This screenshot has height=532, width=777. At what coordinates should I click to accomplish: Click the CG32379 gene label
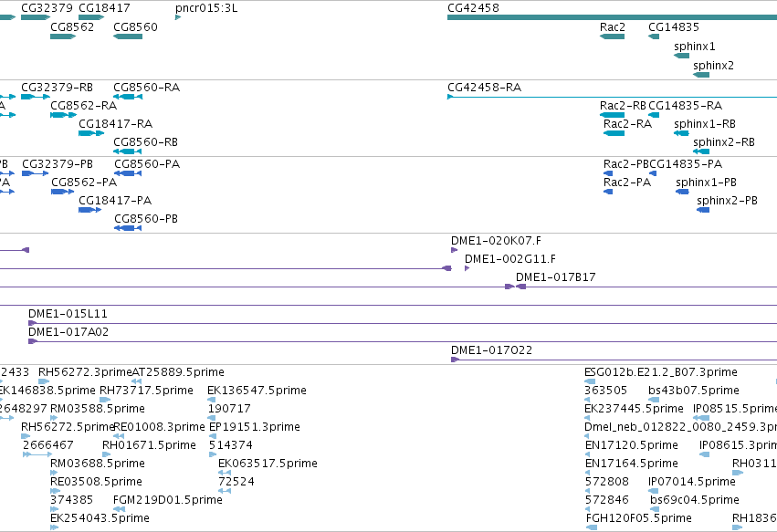point(47,8)
